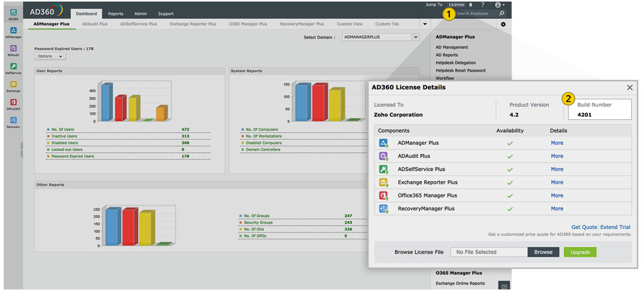Viewport: 644px width, 301px height.
Task: Select the O365 Manager Plus tab
Action: click(x=248, y=24)
